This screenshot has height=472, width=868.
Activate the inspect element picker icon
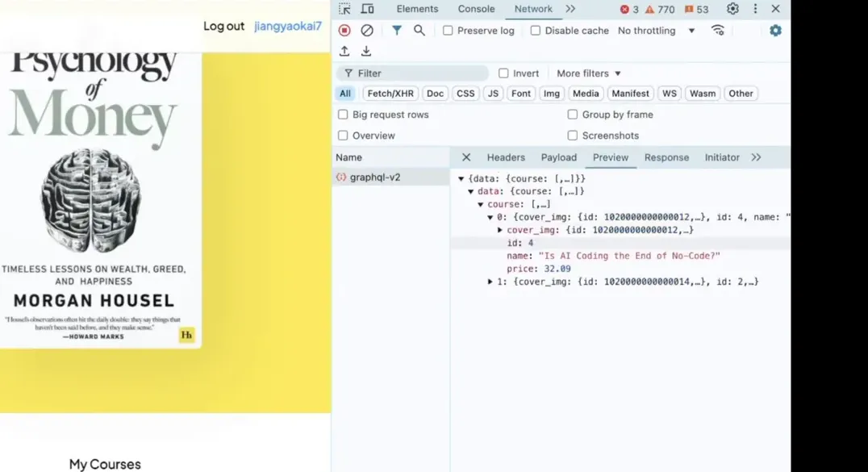(344, 9)
